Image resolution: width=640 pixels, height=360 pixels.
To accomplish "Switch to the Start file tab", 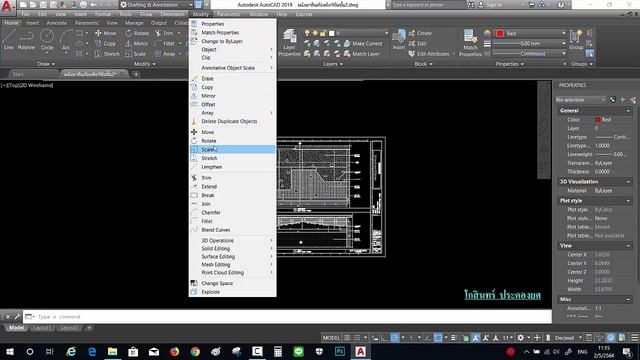I will pos(18,74).
